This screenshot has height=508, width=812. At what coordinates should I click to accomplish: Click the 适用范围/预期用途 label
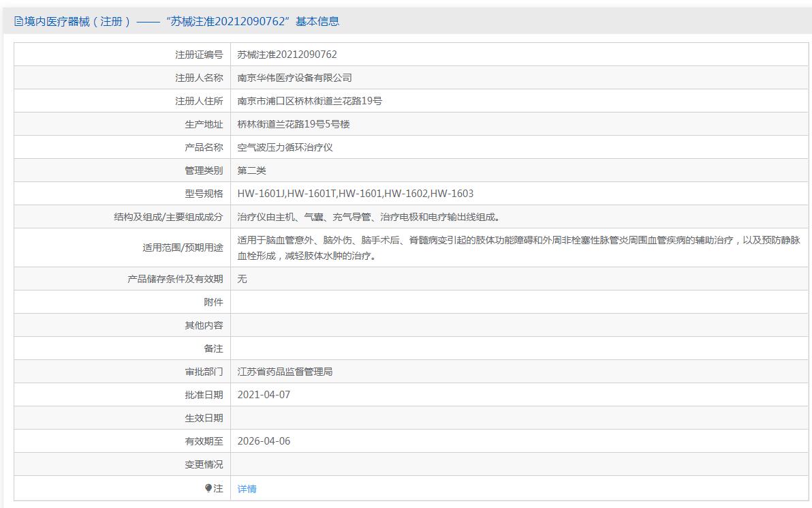pos(183,248)
